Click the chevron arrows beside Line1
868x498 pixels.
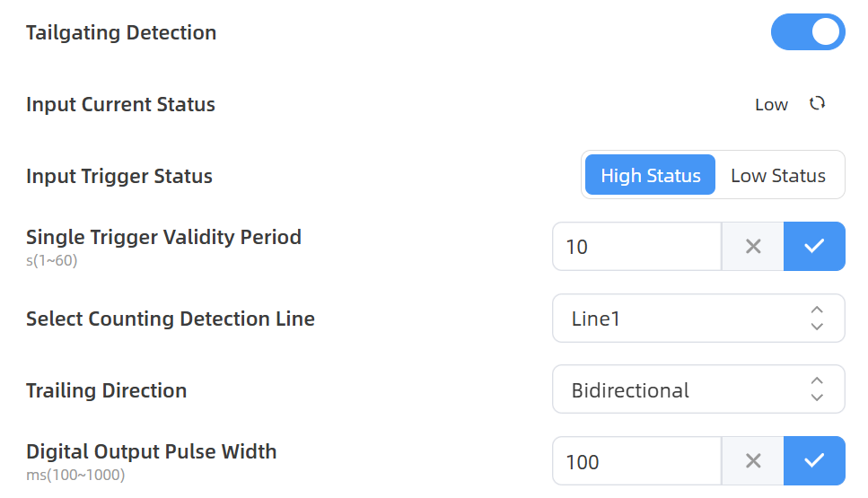[x=817, y=319]
